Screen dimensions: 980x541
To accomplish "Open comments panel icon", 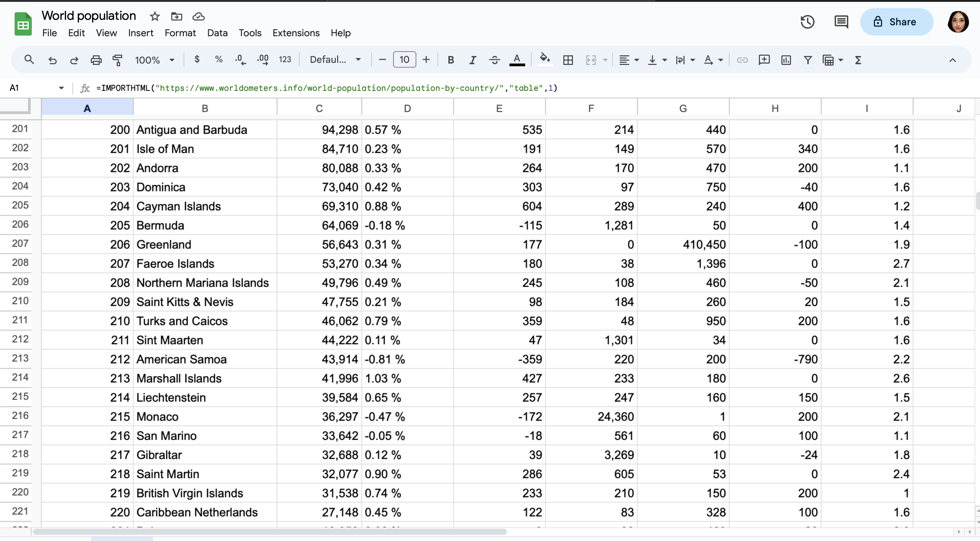I will [x=841, y=22].
